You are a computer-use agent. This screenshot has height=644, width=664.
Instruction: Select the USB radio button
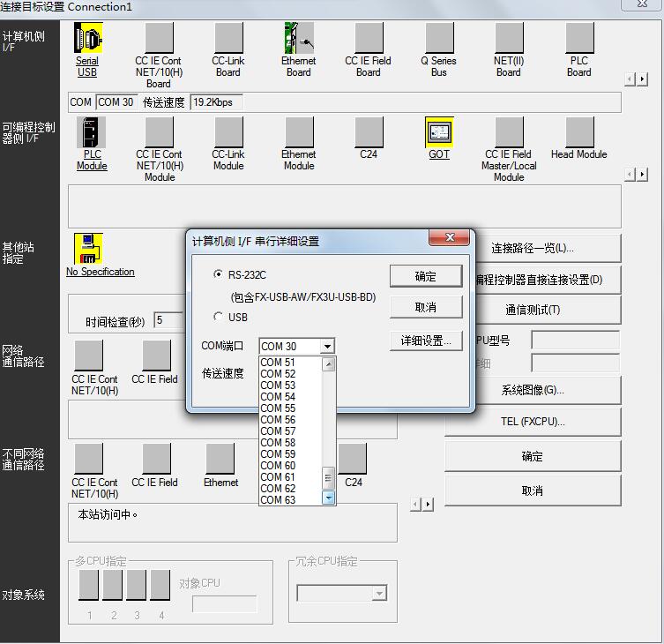(219, 317)
